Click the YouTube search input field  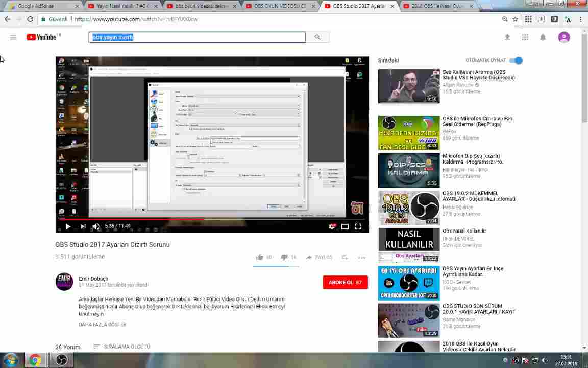(197, 37)
